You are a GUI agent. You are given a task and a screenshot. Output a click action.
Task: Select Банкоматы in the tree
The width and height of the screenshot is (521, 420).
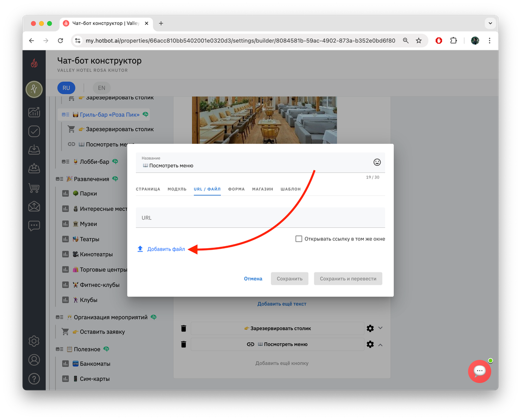pos(95,364)
